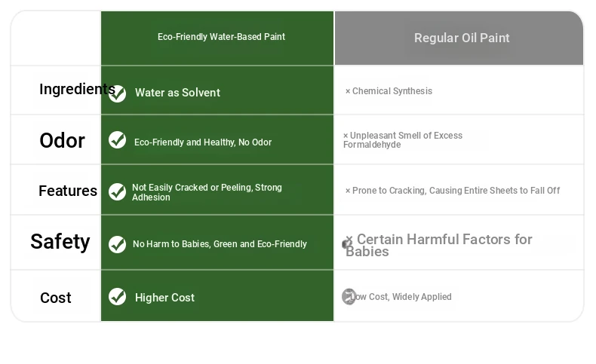Click the Higher Cost text
This screenshot has height=364, width=596.
(164, 298)
